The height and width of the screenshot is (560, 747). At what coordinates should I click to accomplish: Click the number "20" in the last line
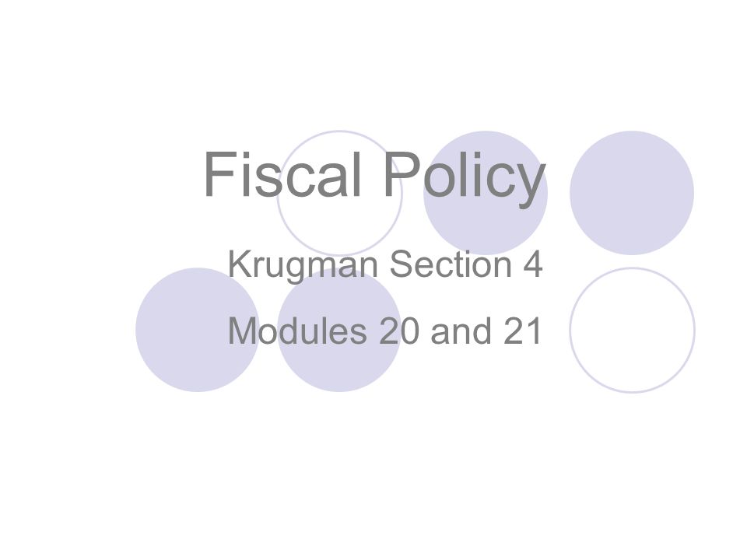tap(399, 331)
